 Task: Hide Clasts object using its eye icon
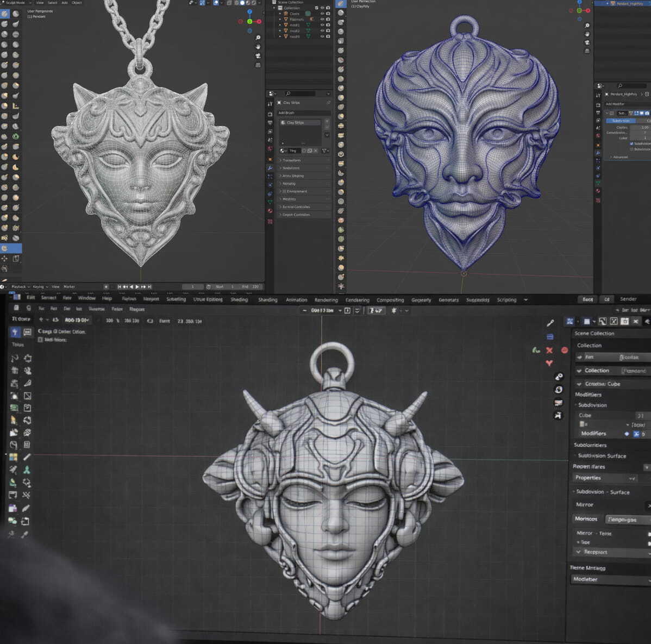[322, 14]
